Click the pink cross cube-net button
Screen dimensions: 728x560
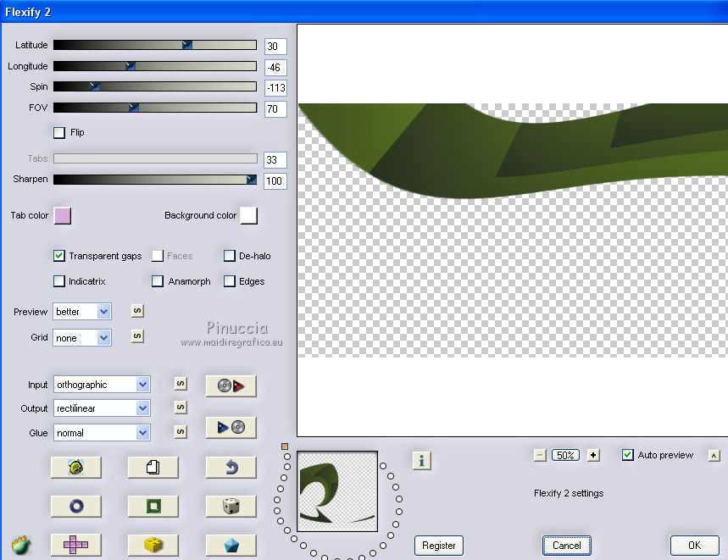tap(75, 545)
